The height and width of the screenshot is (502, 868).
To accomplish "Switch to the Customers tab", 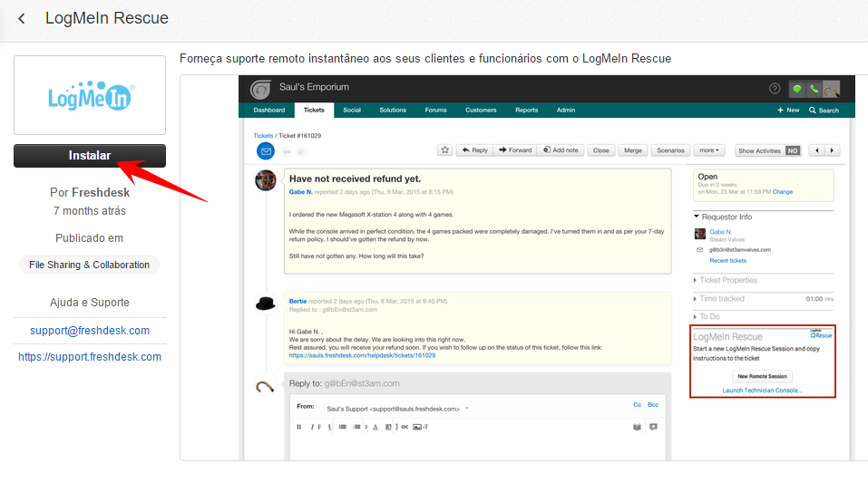I will click(481, 110).
